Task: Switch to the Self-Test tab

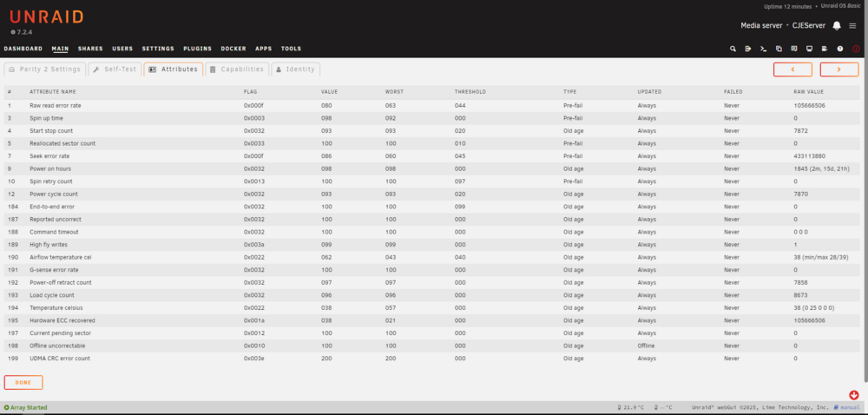Action: click(115, 69)
